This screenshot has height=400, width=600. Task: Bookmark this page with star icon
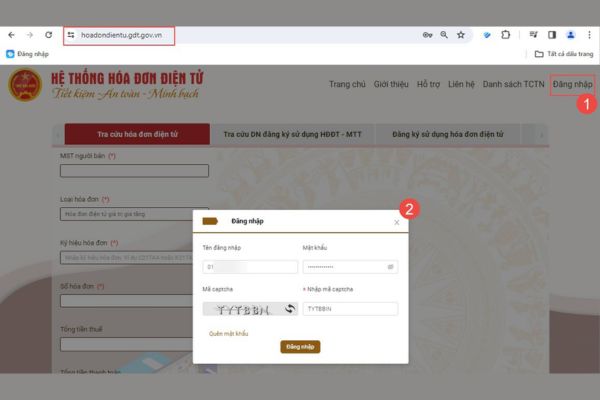[x=461, y=35]
